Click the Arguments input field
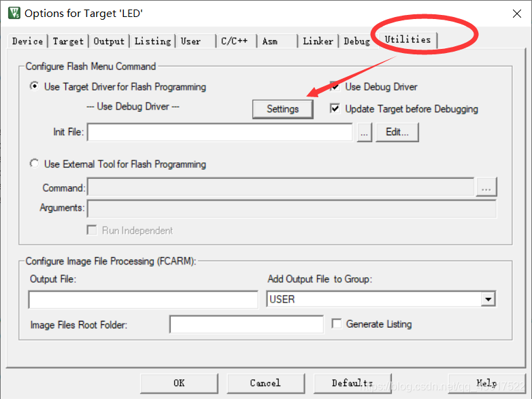Screen dimensions: 532x399 [x=292, y=209]
